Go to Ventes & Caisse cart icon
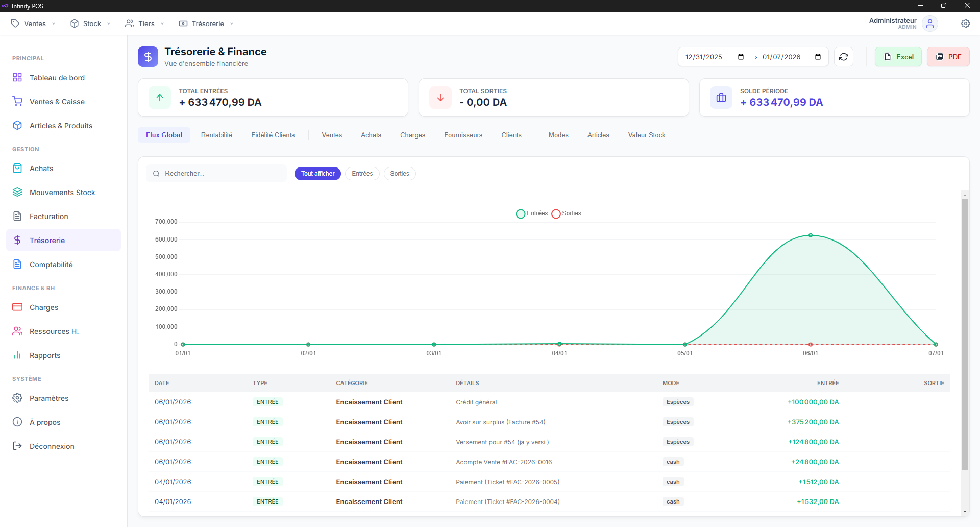 tap(18, 102)
